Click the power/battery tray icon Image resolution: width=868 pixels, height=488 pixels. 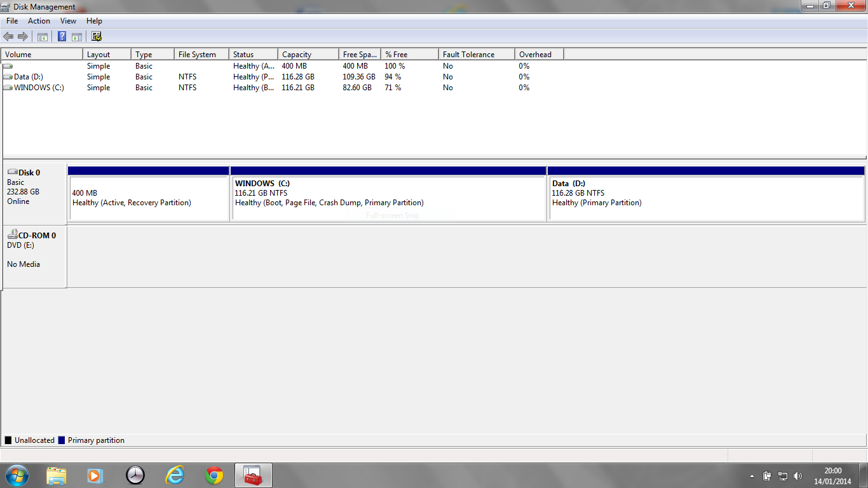768,475
